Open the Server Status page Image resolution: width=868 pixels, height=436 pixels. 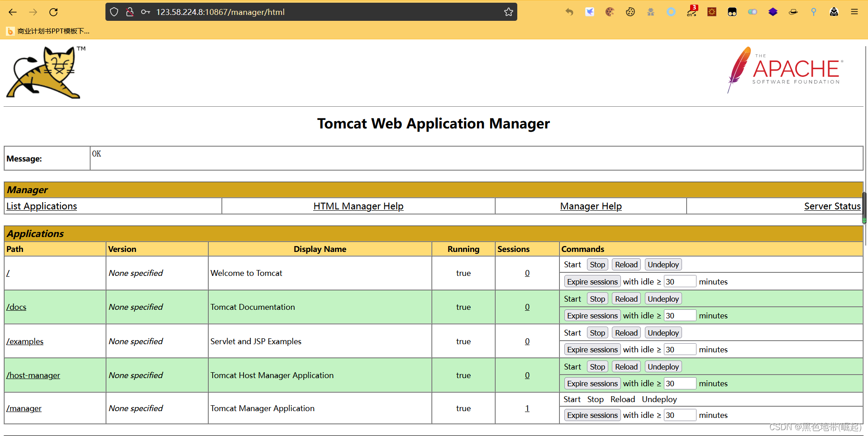tap(832, 206)
